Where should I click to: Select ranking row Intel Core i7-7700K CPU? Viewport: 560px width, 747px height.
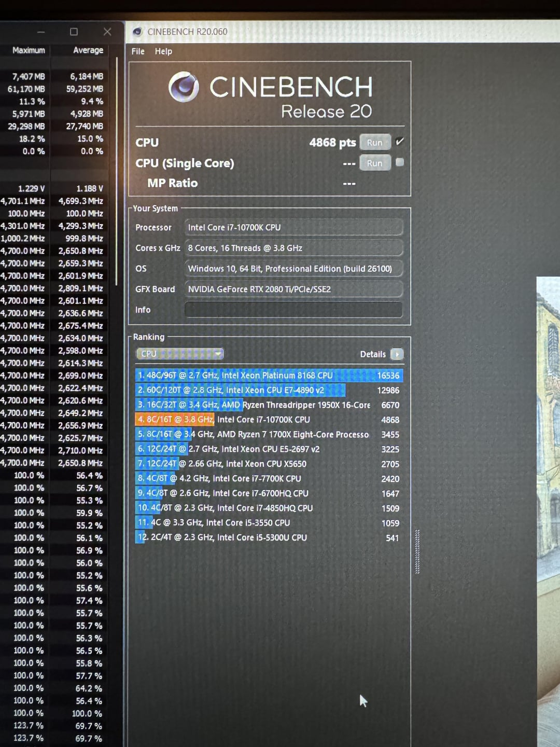[269, 479]
